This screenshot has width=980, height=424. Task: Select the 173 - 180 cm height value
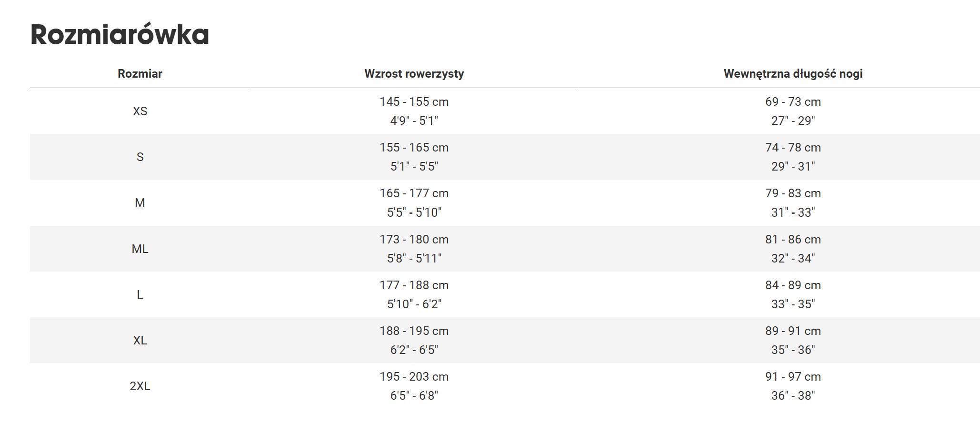(x=414, y=240)
